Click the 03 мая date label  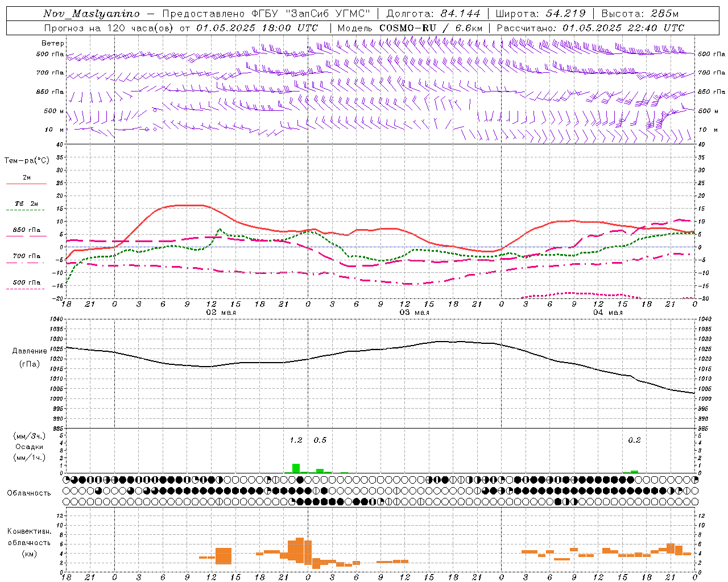414,313
